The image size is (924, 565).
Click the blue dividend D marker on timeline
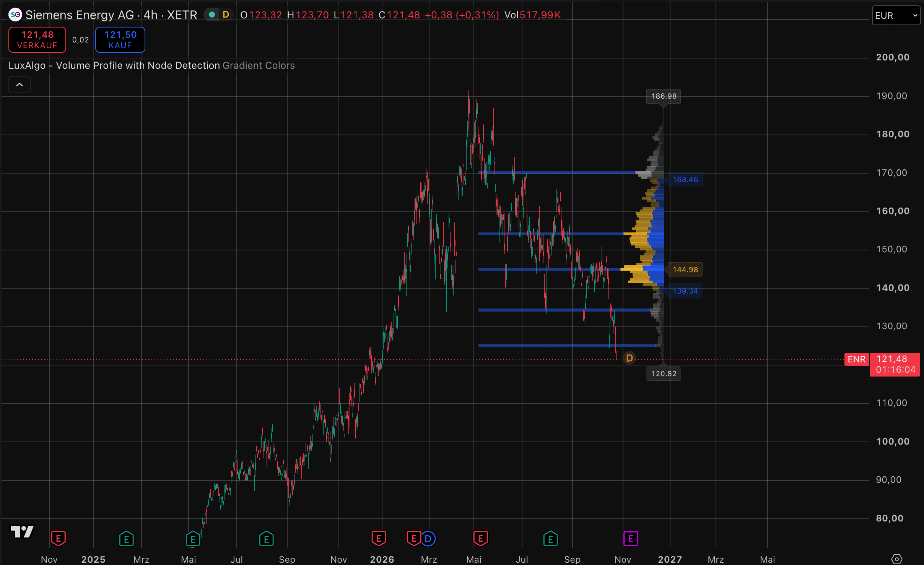pyautogui.click(x=428, y=539)
